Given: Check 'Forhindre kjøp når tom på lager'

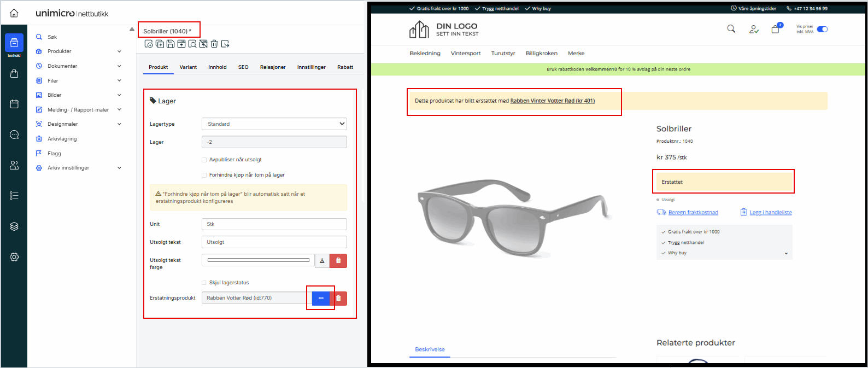Looking at the screenshot, I should (204, 175).
